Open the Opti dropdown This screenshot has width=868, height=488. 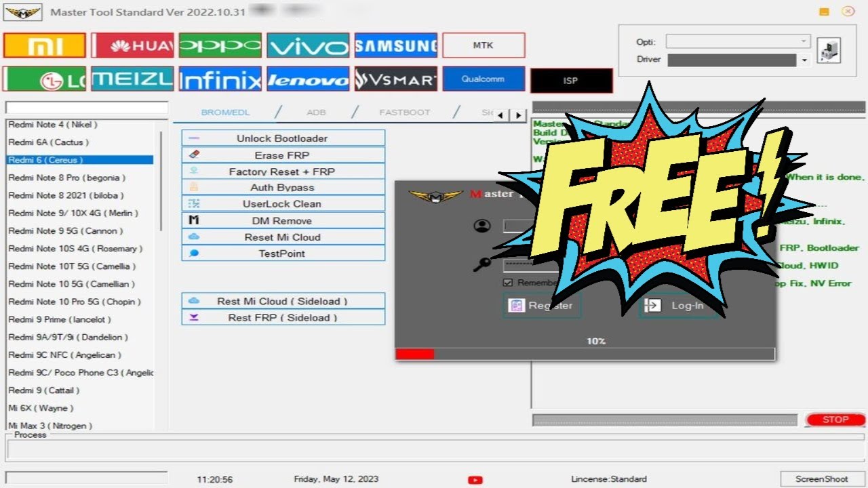pos(738,41)
